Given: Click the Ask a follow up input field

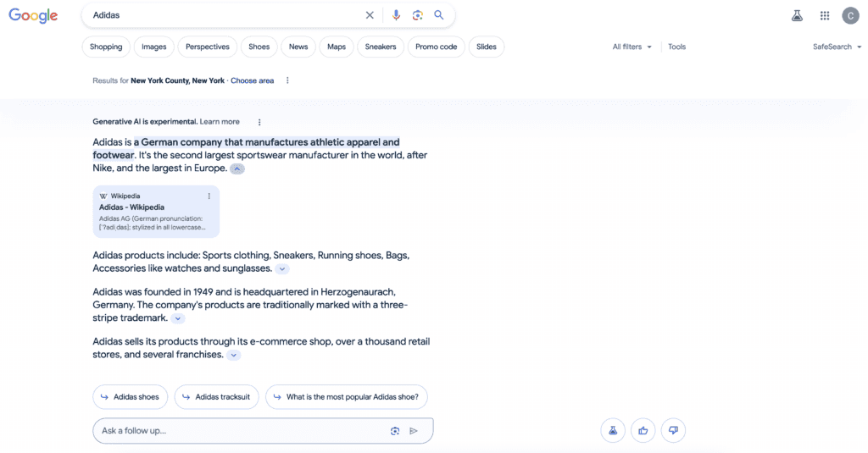Looking at the screenshot, I should coord(237,431).
